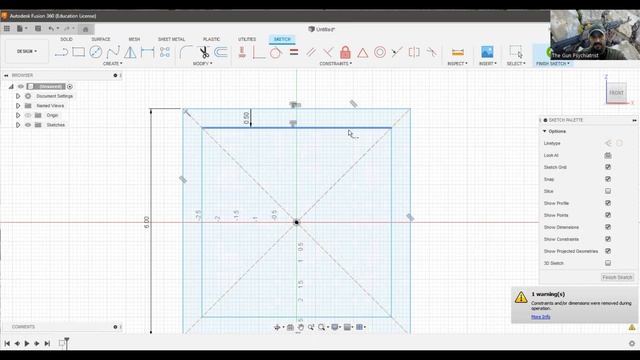
Task: Enable the 3D Sketch checkbox
Action: point(608,263)
